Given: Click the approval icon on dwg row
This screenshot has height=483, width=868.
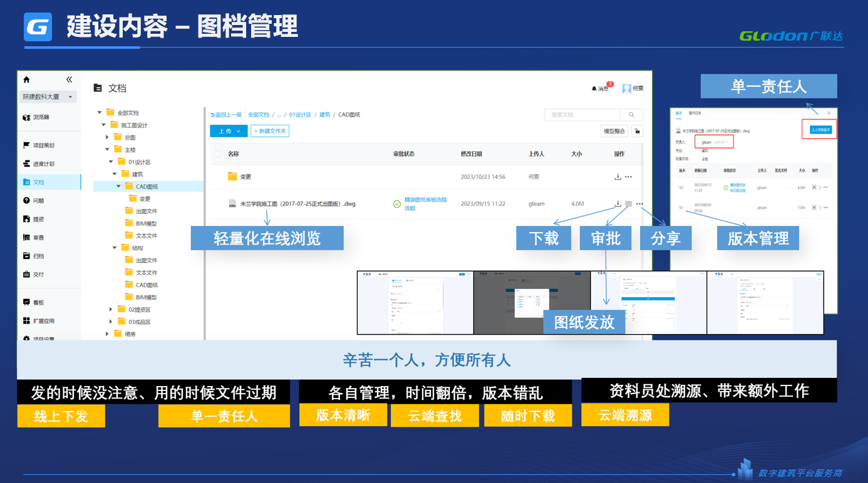Looking at the screenshot, I should (x=629, y=204).
